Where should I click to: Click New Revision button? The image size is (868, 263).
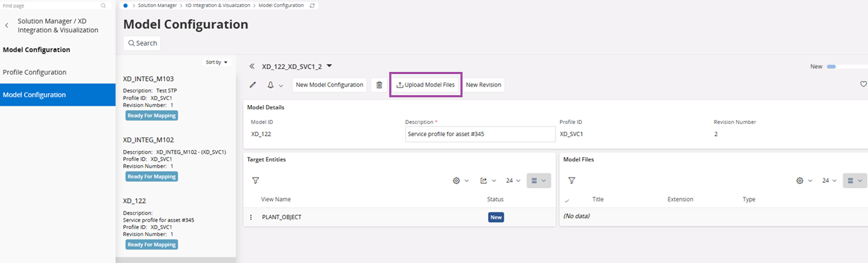pyautogui.click(x=484, y=85)
